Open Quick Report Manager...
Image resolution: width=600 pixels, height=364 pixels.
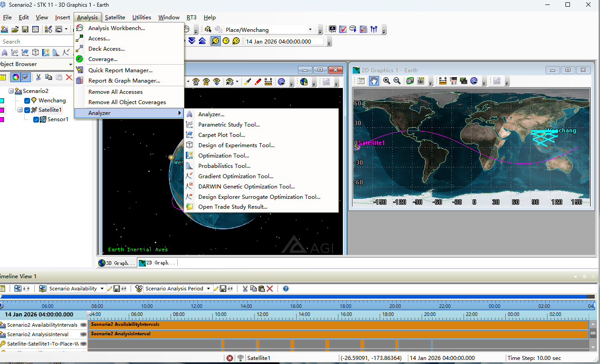click(x=129, y=70)
